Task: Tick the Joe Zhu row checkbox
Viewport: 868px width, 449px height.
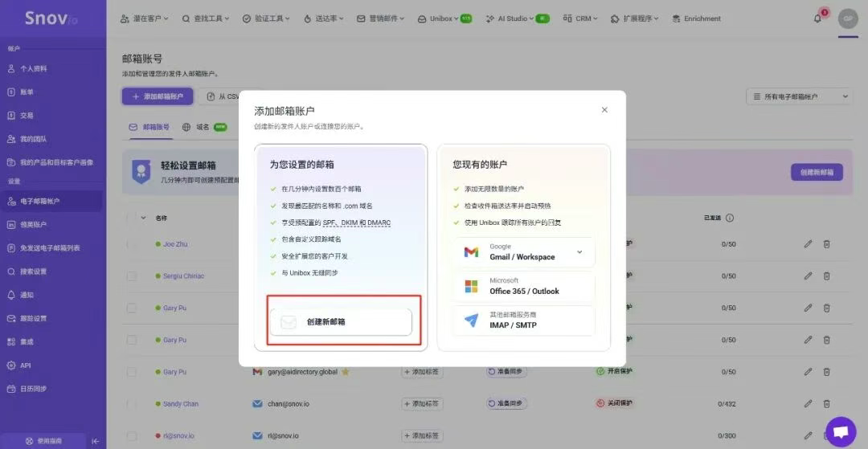Action: 132,244
